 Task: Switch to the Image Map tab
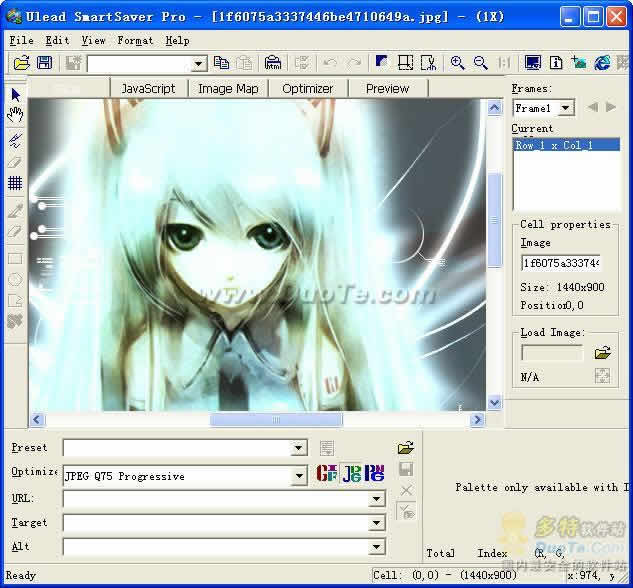pos(228,88)
